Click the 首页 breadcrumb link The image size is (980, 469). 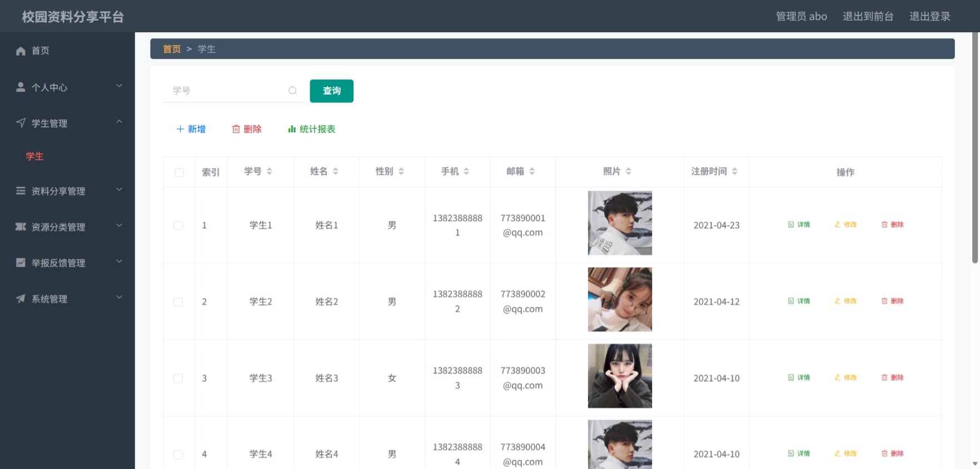coord(172,49)
